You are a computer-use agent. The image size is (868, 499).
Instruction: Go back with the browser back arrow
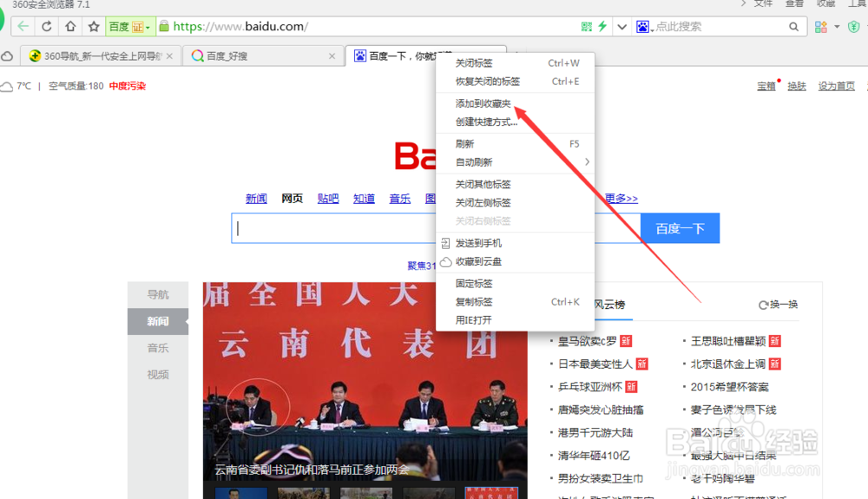(23, 26)
